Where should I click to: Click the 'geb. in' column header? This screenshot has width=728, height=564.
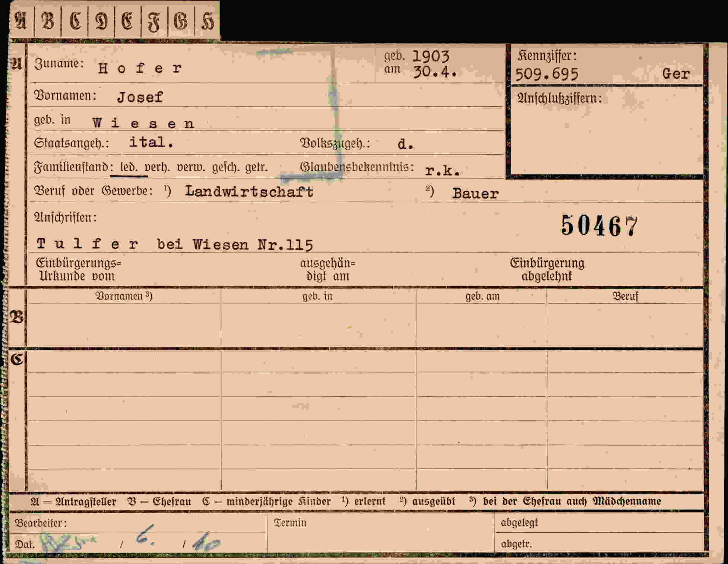click(317, 297)
